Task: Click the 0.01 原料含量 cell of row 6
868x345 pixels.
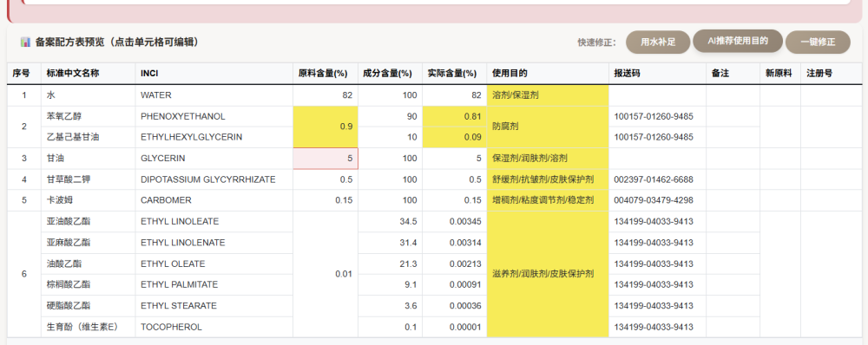Action: point(325,274)
